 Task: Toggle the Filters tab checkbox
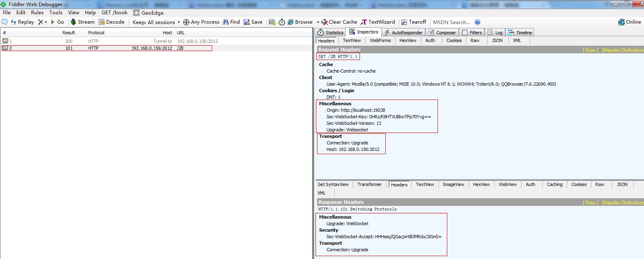click(x=464, y=33)
